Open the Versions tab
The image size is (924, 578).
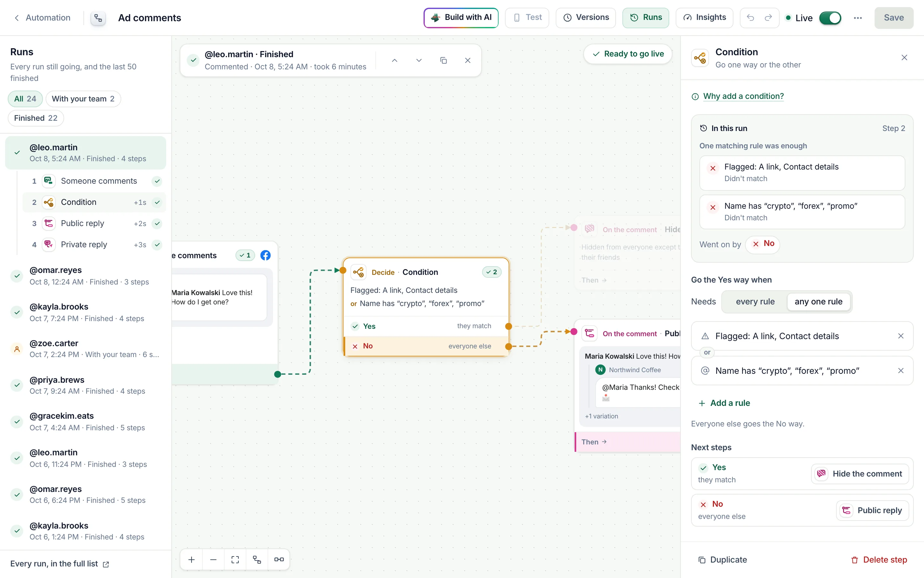click(x=586, y=18)
